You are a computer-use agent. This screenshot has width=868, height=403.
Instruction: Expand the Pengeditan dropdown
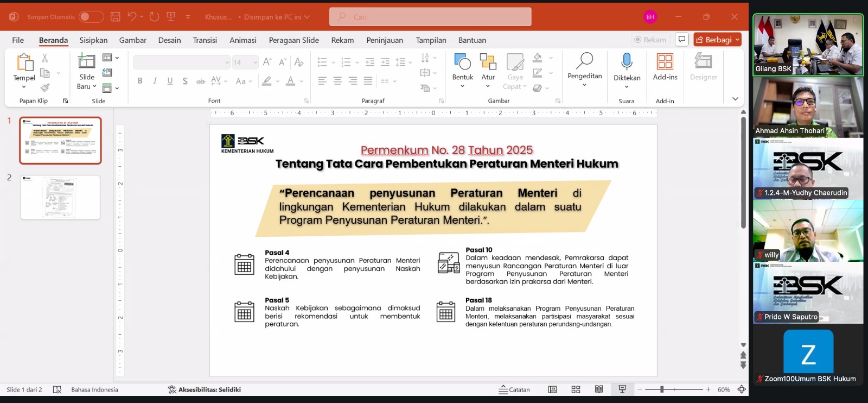(584, 85)
